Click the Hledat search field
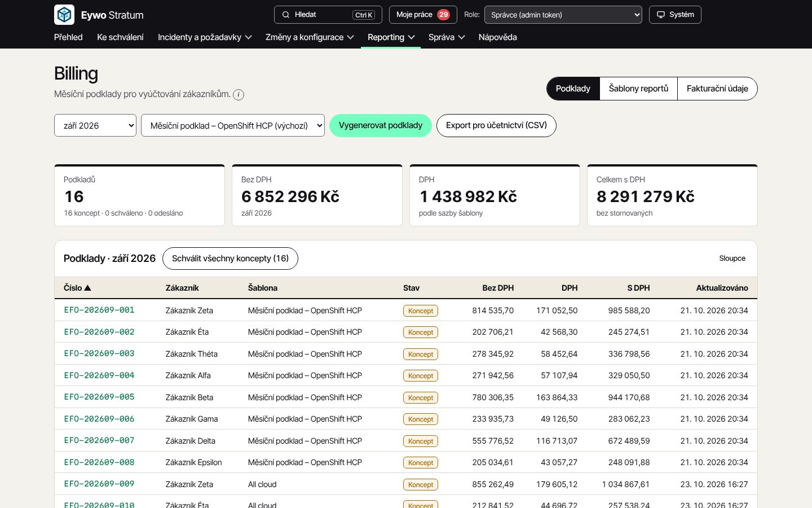The height and width of the screenshot is (508, 812). click(328, 15)
